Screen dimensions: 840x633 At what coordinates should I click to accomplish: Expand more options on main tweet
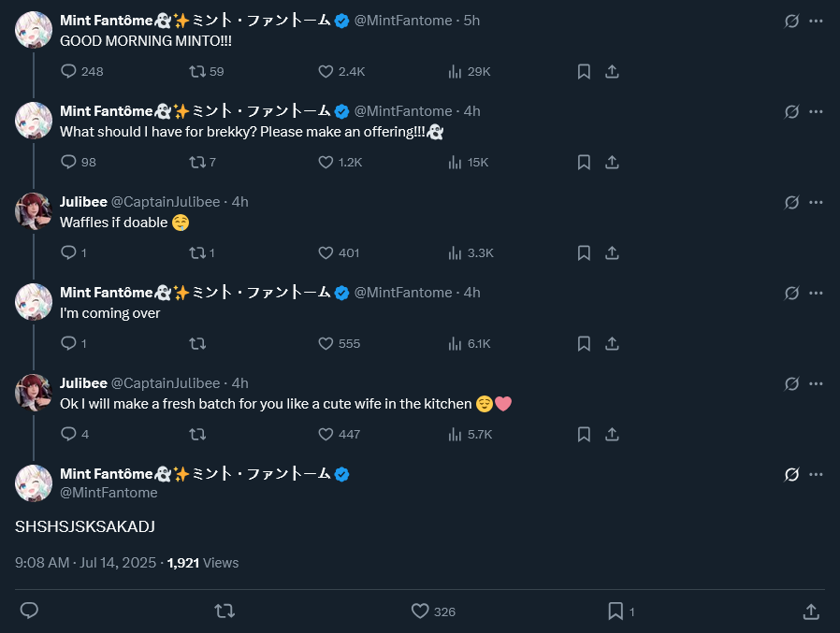[x=817, y=475]
